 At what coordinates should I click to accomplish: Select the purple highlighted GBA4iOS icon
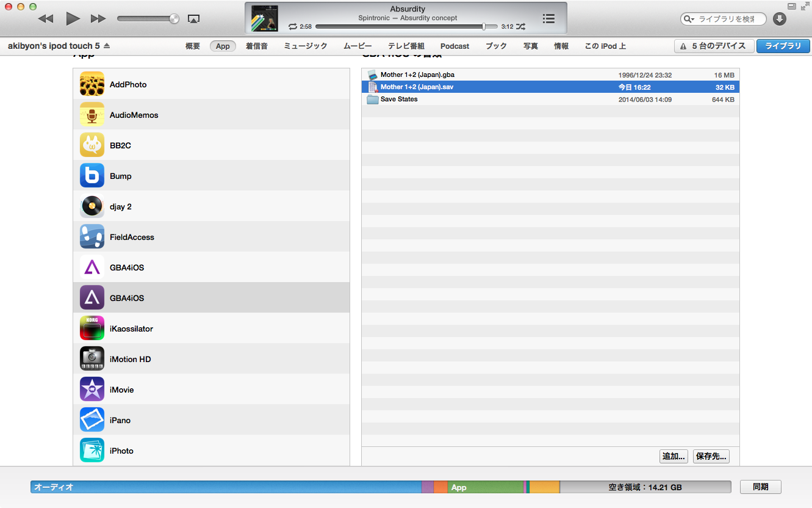92,298
